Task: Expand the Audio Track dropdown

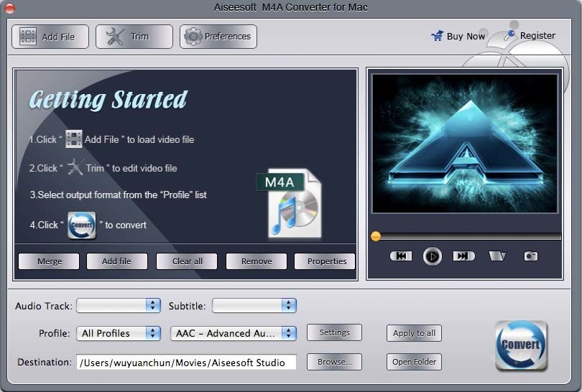Action: coord(119,306)
